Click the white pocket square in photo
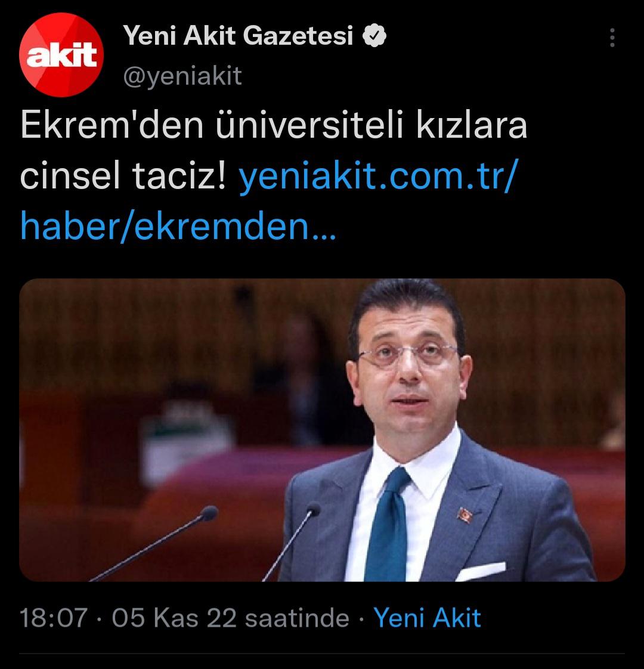Screen dimensions: 644x669 481,571
